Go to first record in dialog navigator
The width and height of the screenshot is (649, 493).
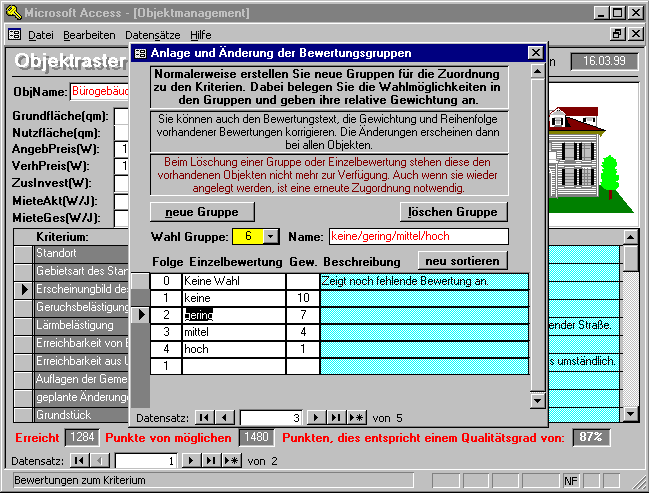pos(204,417)
